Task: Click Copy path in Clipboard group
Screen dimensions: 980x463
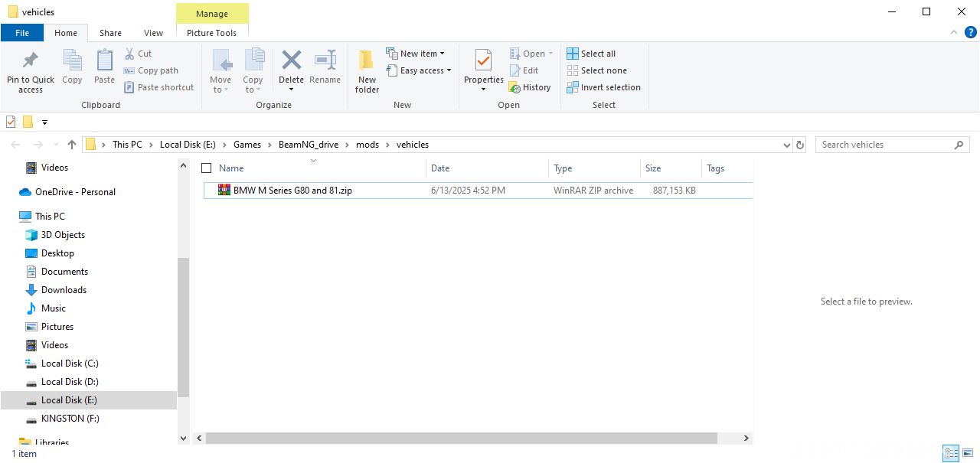Action: click(x=151, y=70)
